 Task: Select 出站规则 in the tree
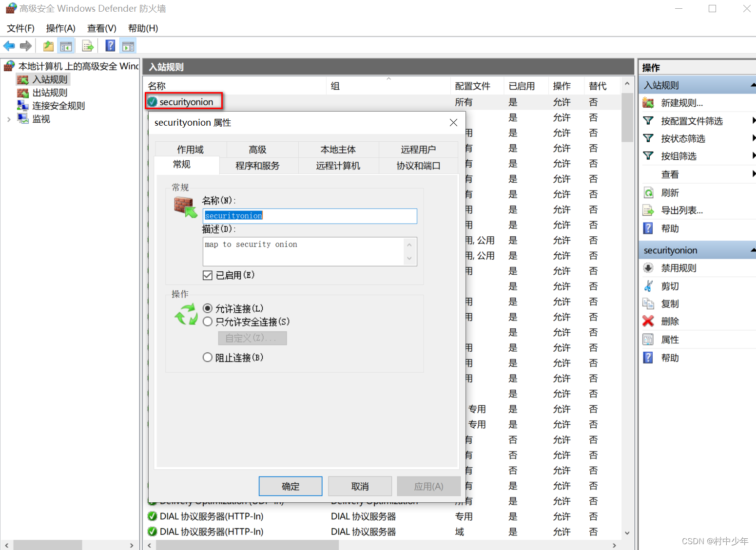(x=50, y=93)
